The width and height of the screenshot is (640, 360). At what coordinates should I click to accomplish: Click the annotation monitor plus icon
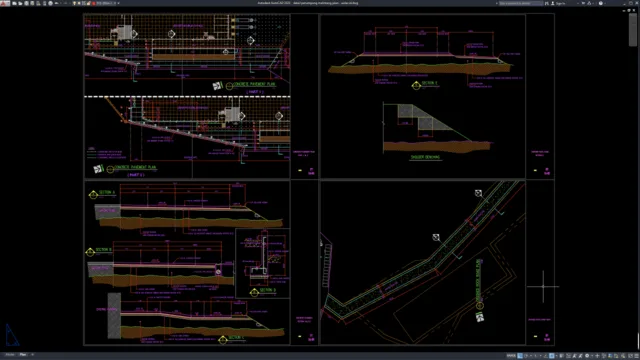click(597, 356)
